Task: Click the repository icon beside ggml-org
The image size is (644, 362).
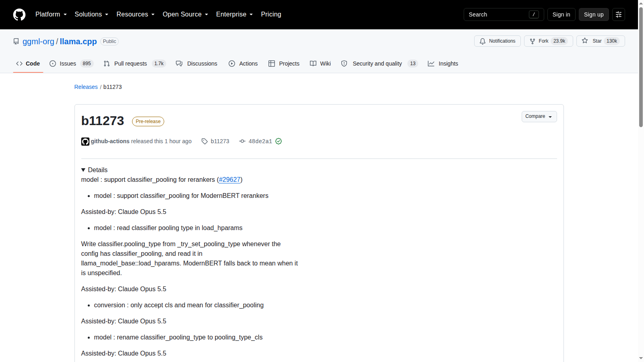Action: tap(16, 41)
